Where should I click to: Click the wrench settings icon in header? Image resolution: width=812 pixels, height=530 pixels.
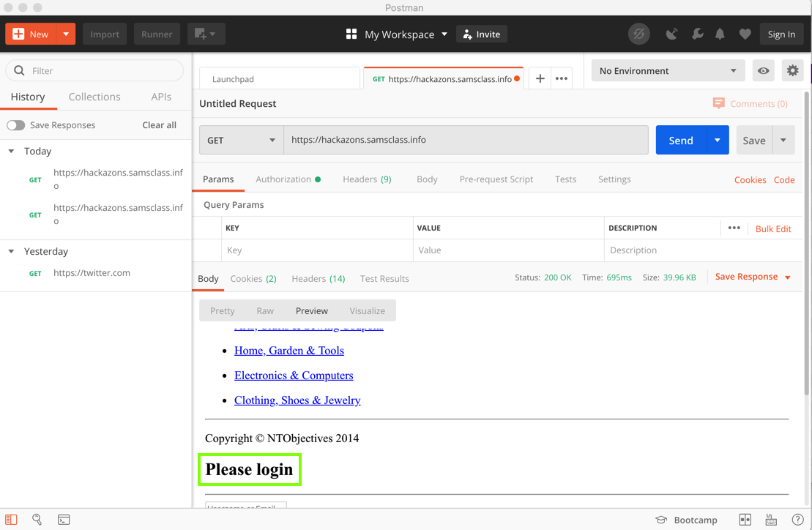click(697, 34)
